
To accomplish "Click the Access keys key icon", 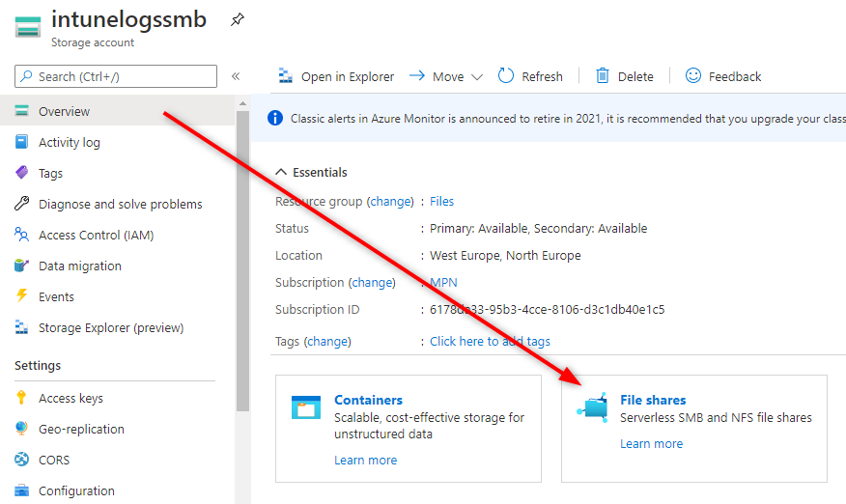I will point(21,398).
